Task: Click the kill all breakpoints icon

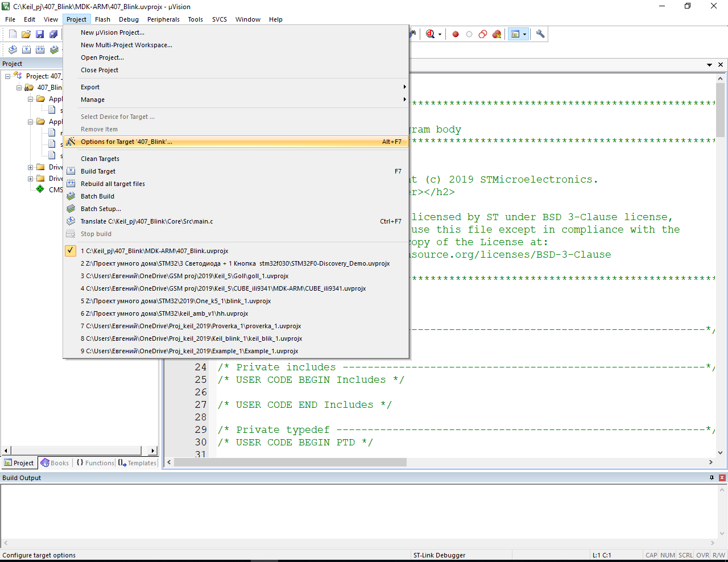Action: point(497,34)
